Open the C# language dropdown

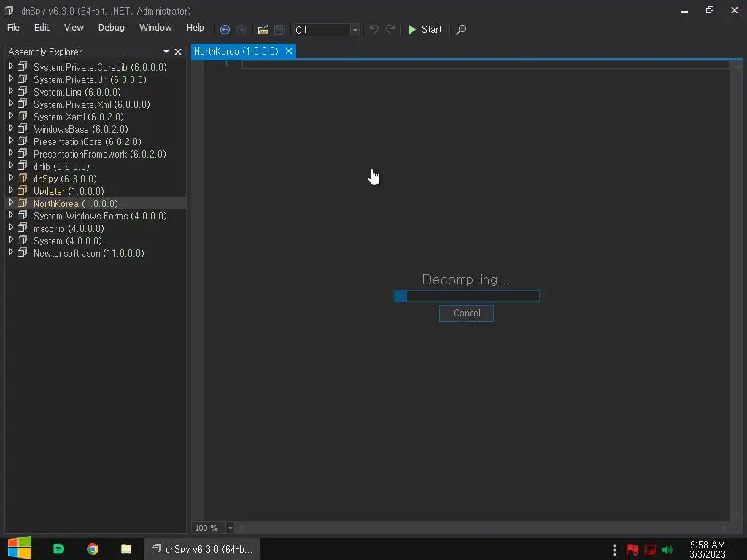tap(355, 30)
